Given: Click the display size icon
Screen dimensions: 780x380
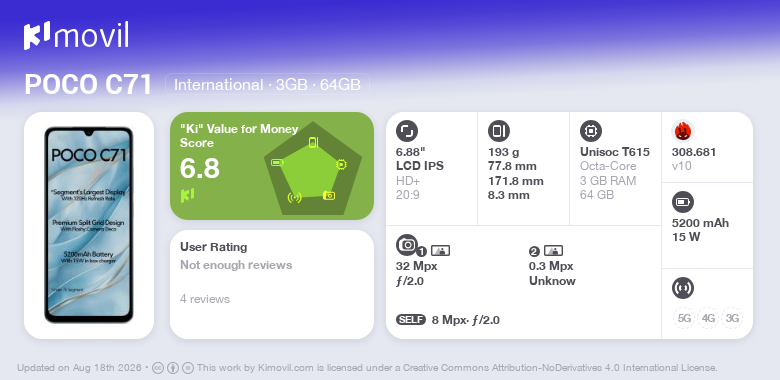Looking at the screenshot, I should point(407,131).
